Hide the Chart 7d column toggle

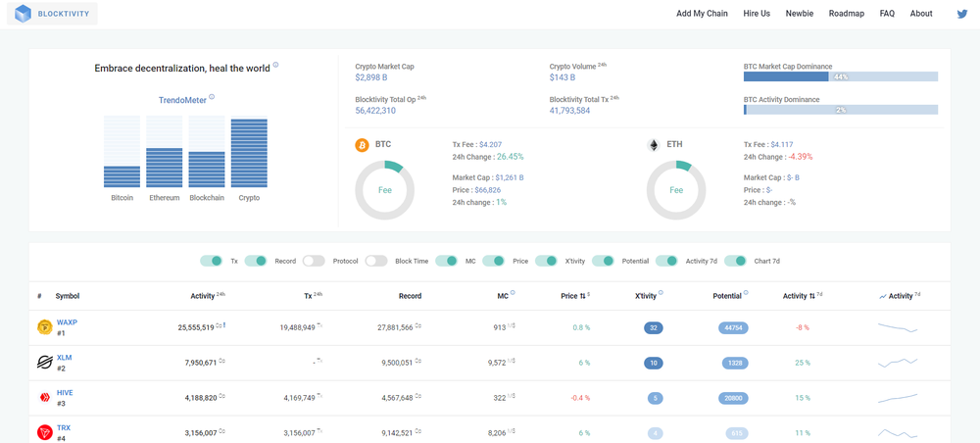pos(736,261)
